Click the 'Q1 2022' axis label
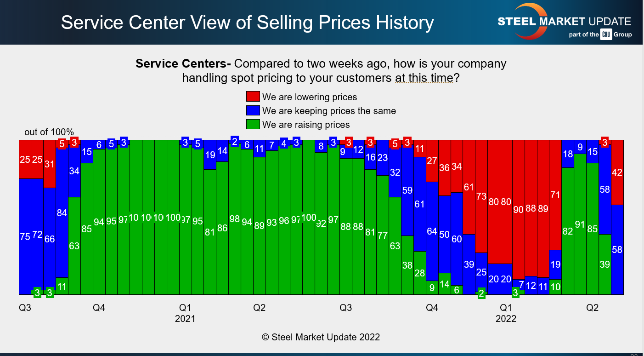Screen dimensions: 644x356 [x=506, y=313]
